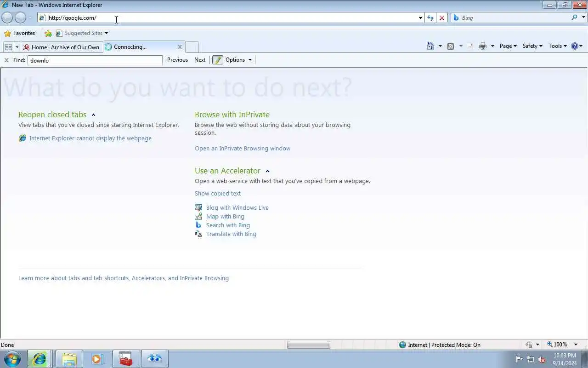
Task: Click the Back navigation button
Action: pos(7,18)
